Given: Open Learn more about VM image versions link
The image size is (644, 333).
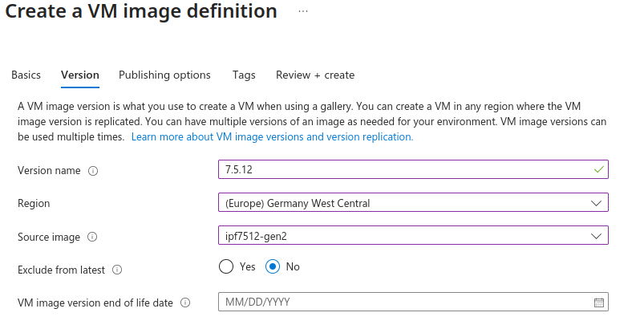Looking at the screenshot, I should (x=272, y=137).
